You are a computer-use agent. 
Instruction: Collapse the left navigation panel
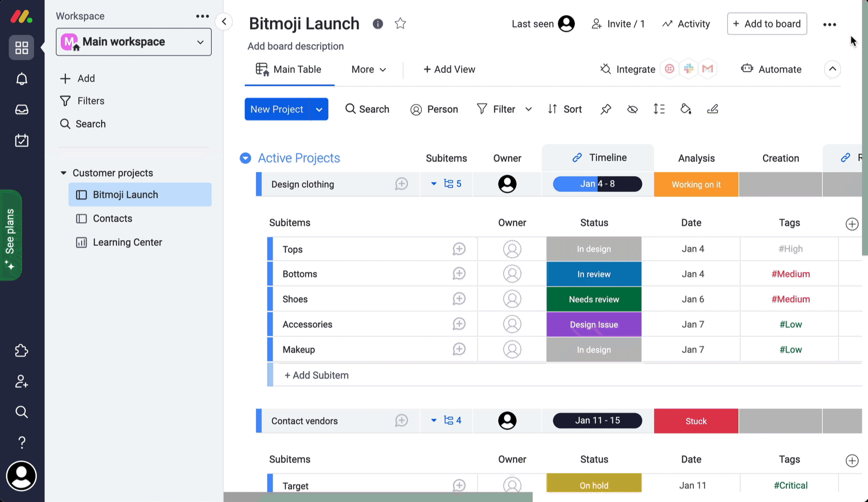[x=224, y=22]
